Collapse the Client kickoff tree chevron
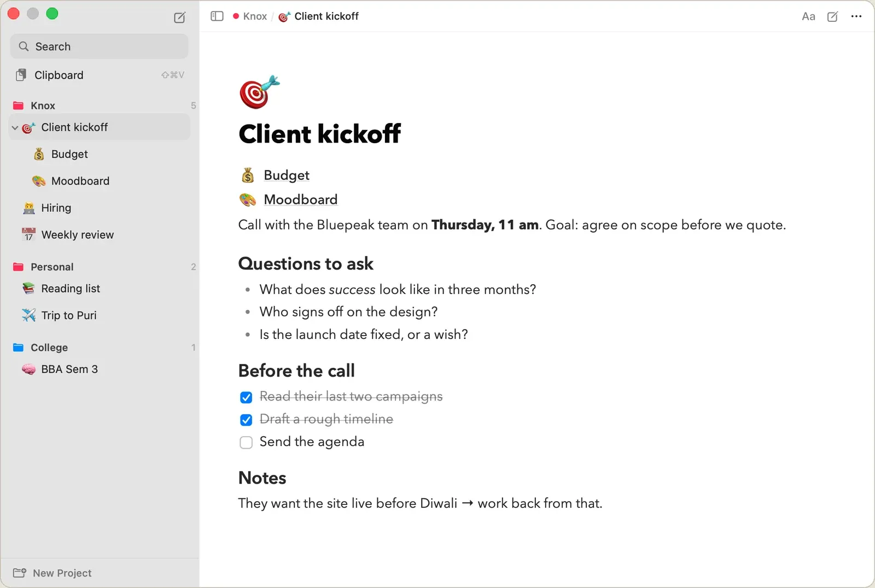 [15, 128]
